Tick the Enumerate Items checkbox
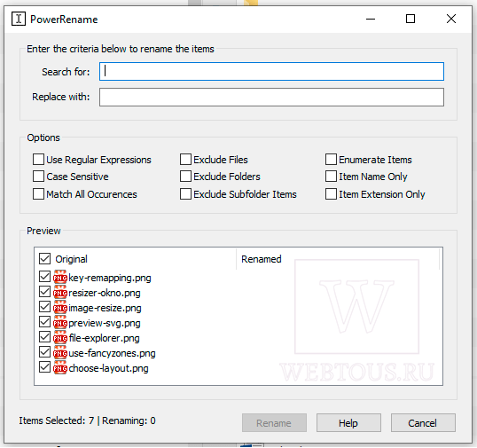 click(x=331, y=159)
